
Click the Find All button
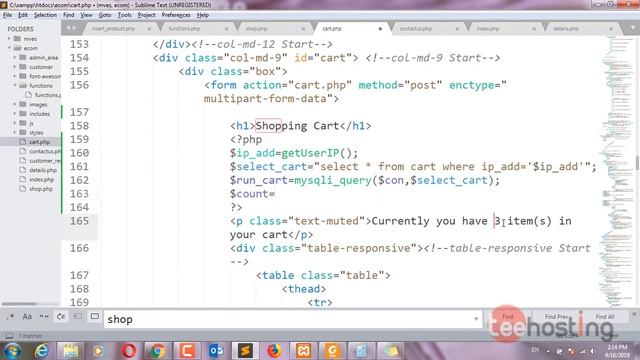click(605, 317)
